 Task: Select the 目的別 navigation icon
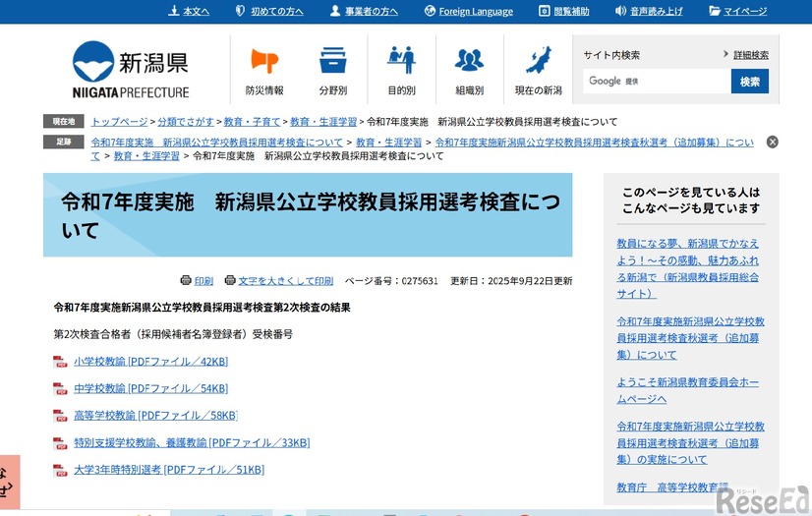[401, 61]
